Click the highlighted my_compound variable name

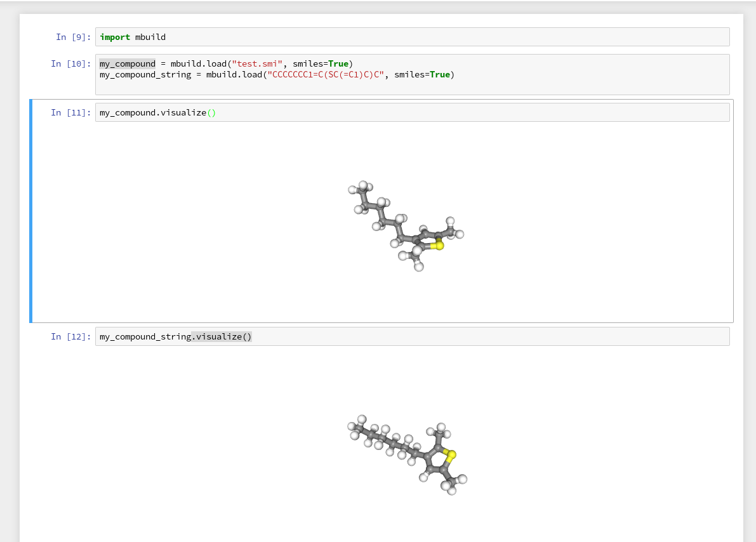click(127, 63)
